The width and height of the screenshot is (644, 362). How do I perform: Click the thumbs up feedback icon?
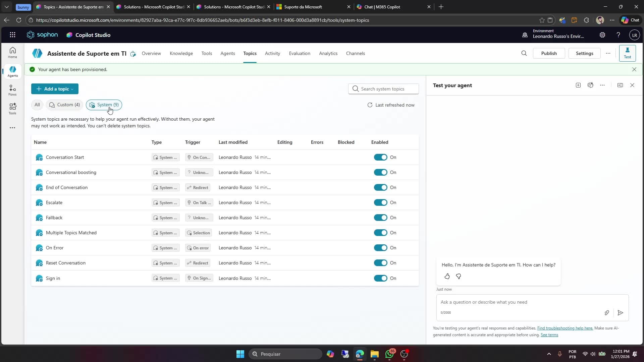tap(447, 276)
